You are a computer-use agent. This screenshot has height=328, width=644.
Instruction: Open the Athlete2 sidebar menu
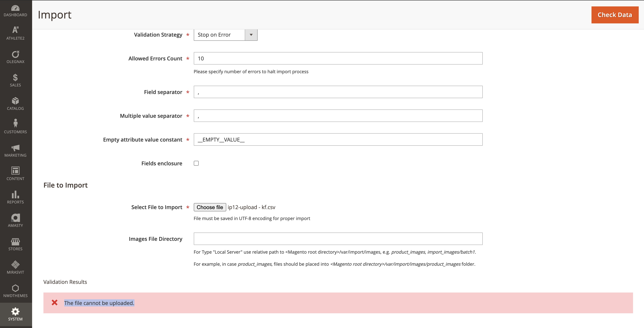(15, 33)
